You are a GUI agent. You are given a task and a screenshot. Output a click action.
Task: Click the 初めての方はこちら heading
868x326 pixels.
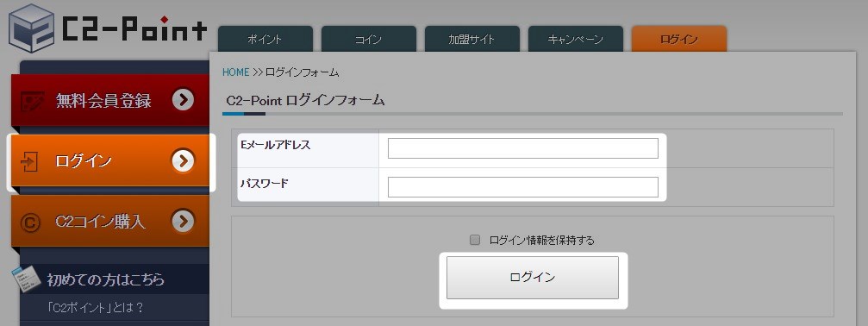[106, 279]
